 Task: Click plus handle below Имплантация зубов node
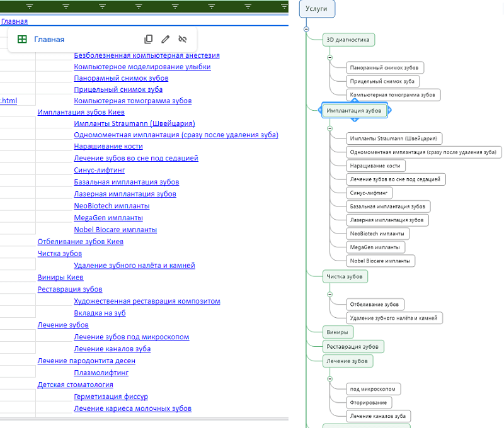click(x=355, y=120)
